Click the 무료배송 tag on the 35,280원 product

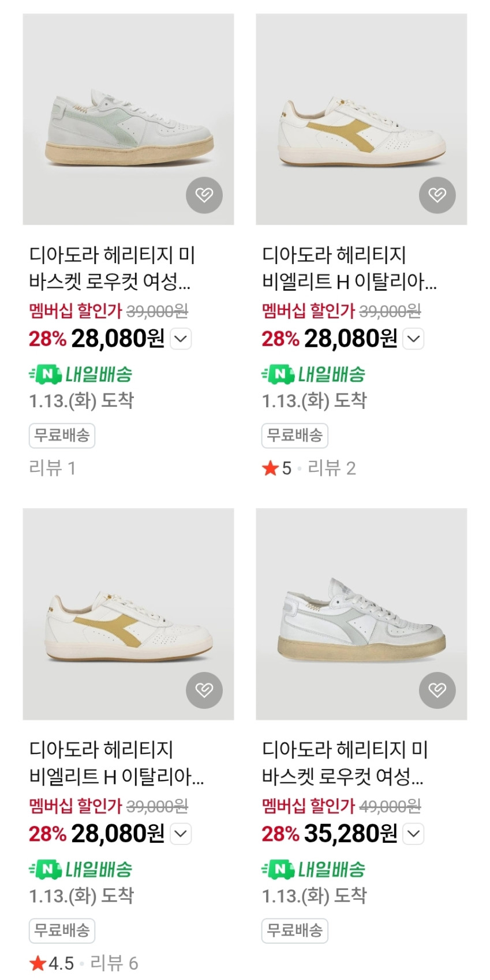pos(294,930)
